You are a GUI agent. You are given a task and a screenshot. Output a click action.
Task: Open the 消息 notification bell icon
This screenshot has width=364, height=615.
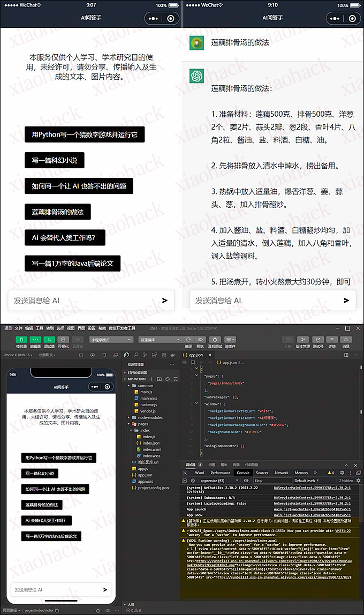346,340
